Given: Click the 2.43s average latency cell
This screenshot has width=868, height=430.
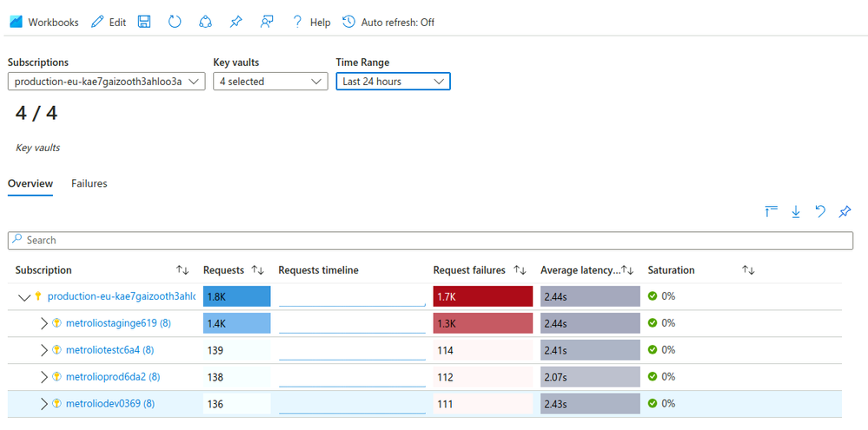Looking at the screenshot, I should point(590,405).
